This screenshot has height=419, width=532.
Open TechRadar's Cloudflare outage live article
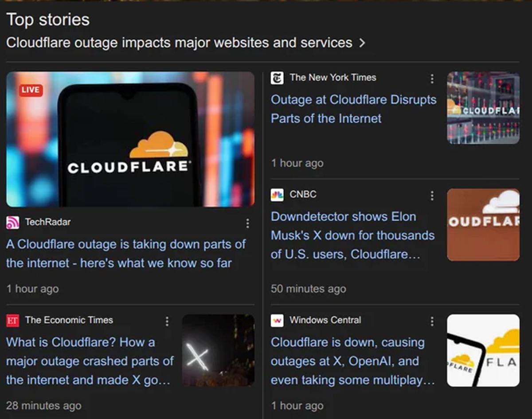[x=126, y=254]
